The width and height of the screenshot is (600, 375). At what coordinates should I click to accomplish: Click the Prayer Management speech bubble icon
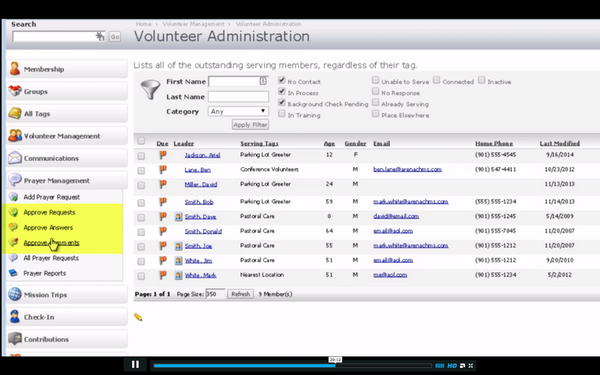tap(15, 180)
